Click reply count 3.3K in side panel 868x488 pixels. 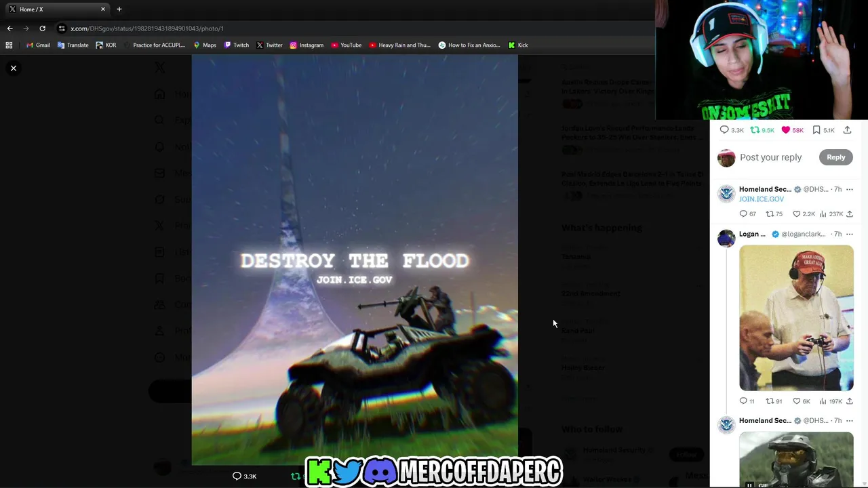[732, 130]
